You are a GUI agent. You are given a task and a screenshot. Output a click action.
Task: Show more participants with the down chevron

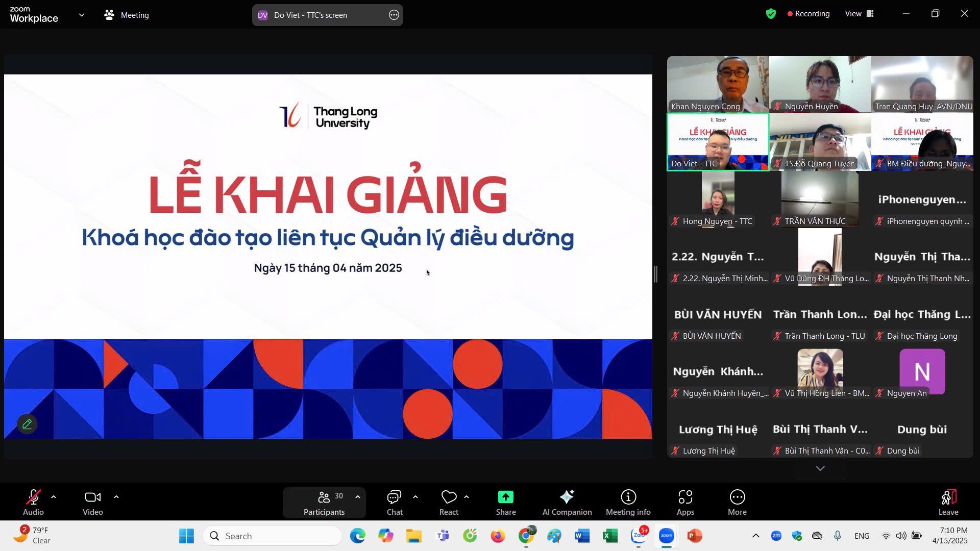tap(820, 468)
